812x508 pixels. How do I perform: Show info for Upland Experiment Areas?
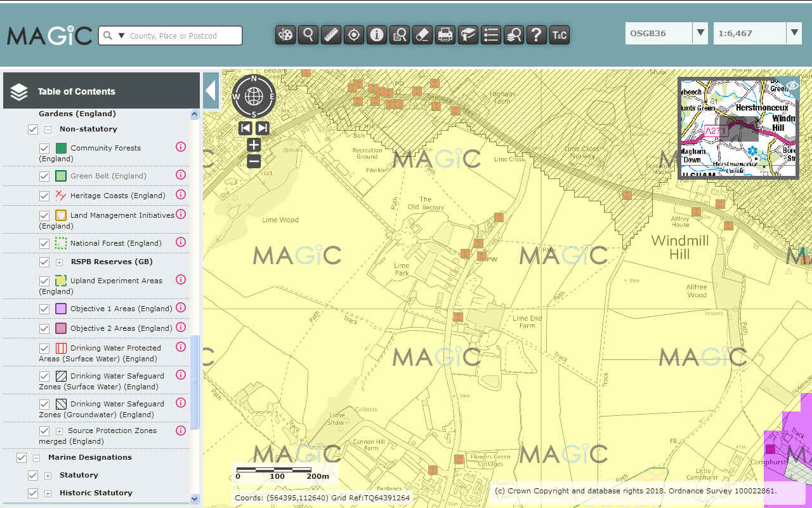pos(180,279)
